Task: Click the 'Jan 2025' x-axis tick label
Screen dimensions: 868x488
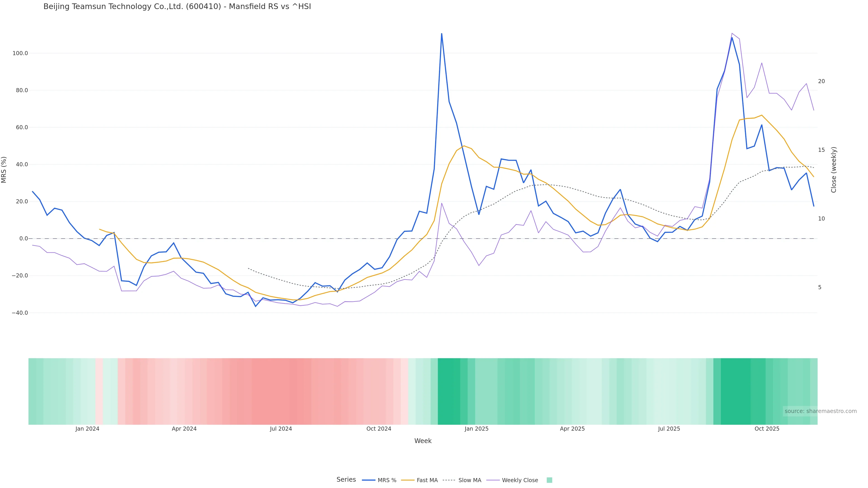Action: 476,429
